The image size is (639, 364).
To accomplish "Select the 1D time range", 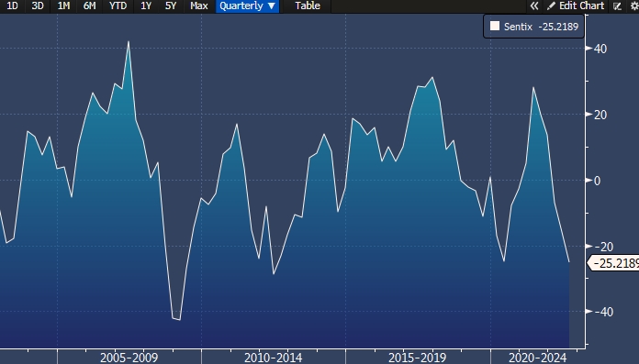I will tap(12, 6).
